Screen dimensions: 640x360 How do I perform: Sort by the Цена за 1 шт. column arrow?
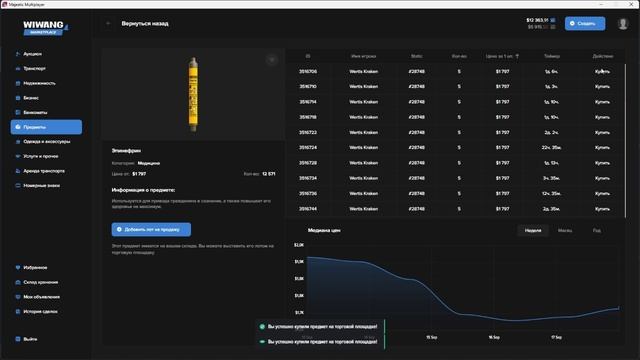click(x=517, y=56)
